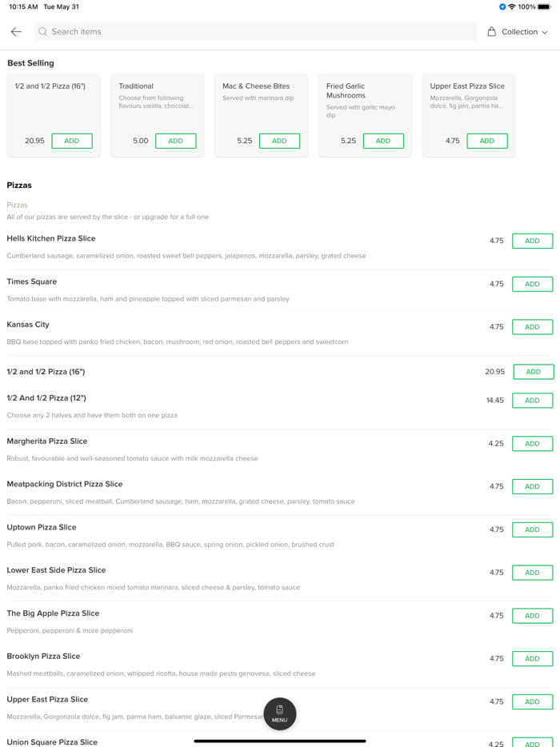560x747 pixels.
Task: Select the Traditional best selling card
Action: (x=157, y=104)
